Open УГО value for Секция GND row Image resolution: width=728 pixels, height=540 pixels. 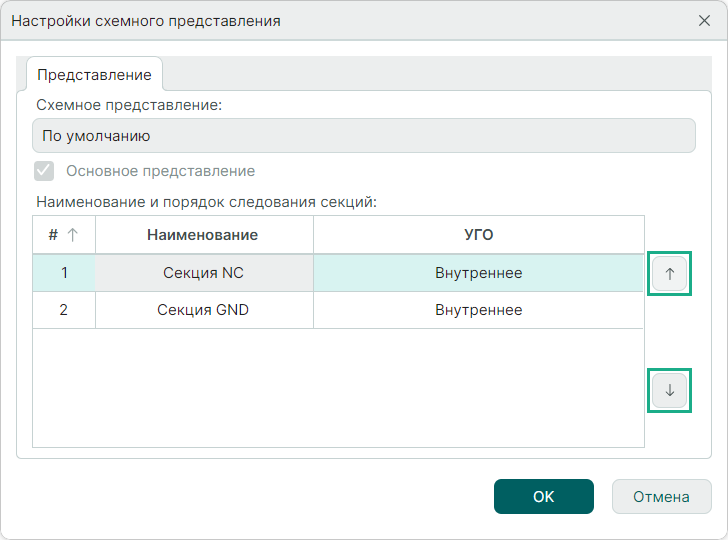[478, 310]
